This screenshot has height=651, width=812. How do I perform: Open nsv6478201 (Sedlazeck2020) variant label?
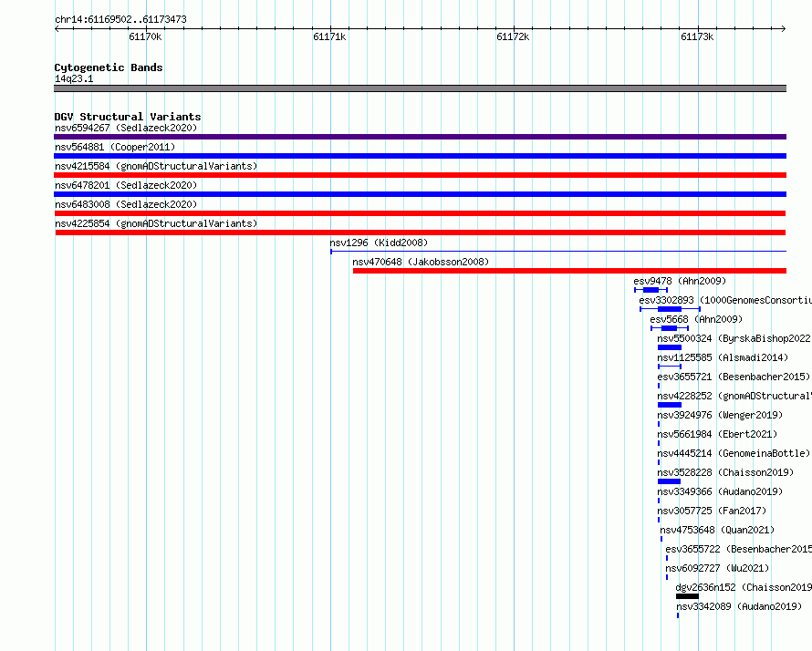126,185
